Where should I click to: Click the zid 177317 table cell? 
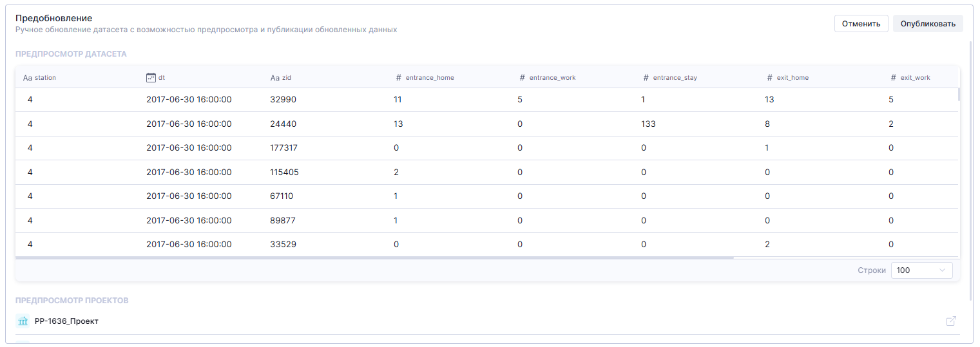click(x=283, y=148)
